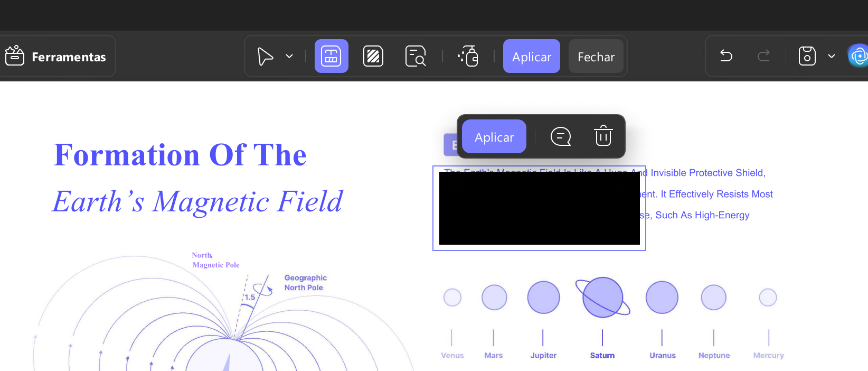Click the Uranus label

click(663, 356)
